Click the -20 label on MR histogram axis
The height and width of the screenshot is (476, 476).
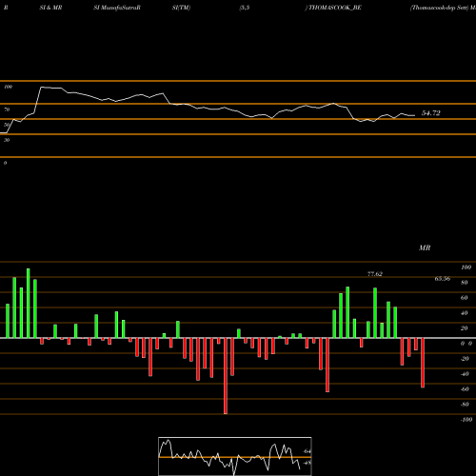coord(465,359)
